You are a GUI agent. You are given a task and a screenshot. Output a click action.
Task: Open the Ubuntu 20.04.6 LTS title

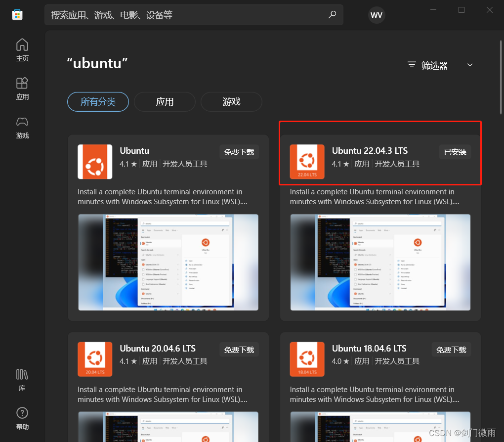(158, 349)
